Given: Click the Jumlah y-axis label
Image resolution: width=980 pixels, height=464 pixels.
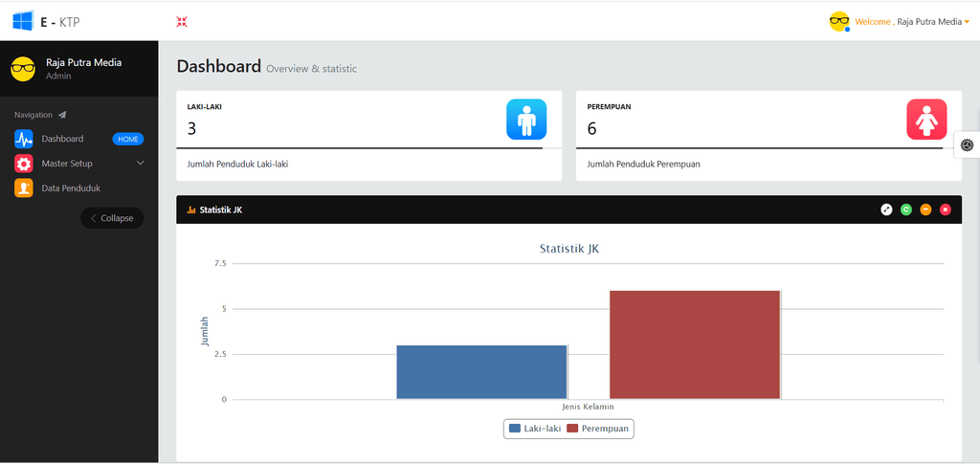Looking at the screenshot, I should (x=205, y=331).
